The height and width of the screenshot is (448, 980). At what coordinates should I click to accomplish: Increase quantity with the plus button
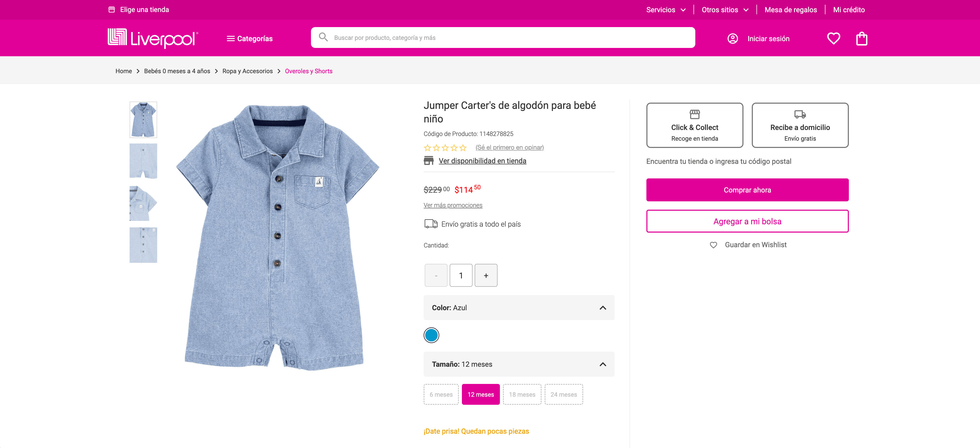[486, 275]
